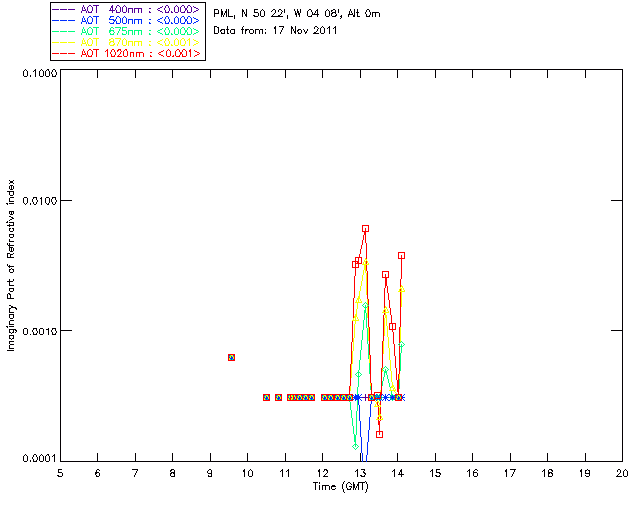Viewport: 640px width, 512px height.
Task: Click the 'AOT 675nm : <0.000>' legend entry
Action: tap(128, 31)
